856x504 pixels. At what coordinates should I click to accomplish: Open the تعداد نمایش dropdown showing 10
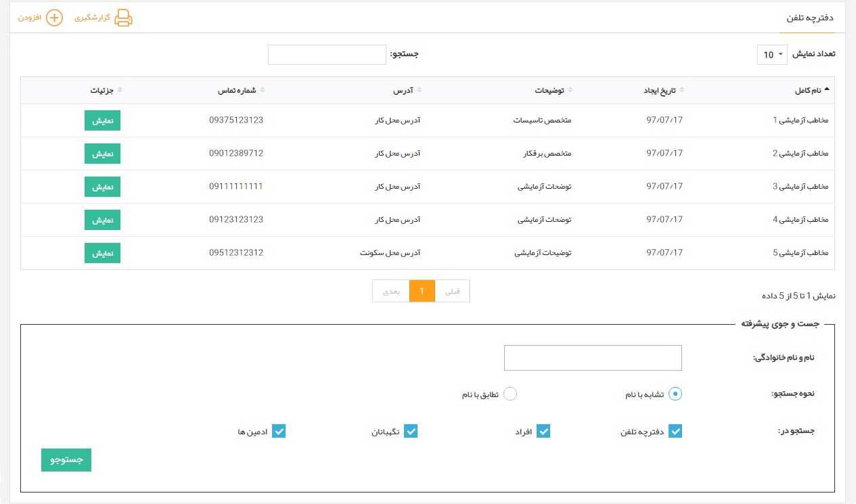point(772,55)
